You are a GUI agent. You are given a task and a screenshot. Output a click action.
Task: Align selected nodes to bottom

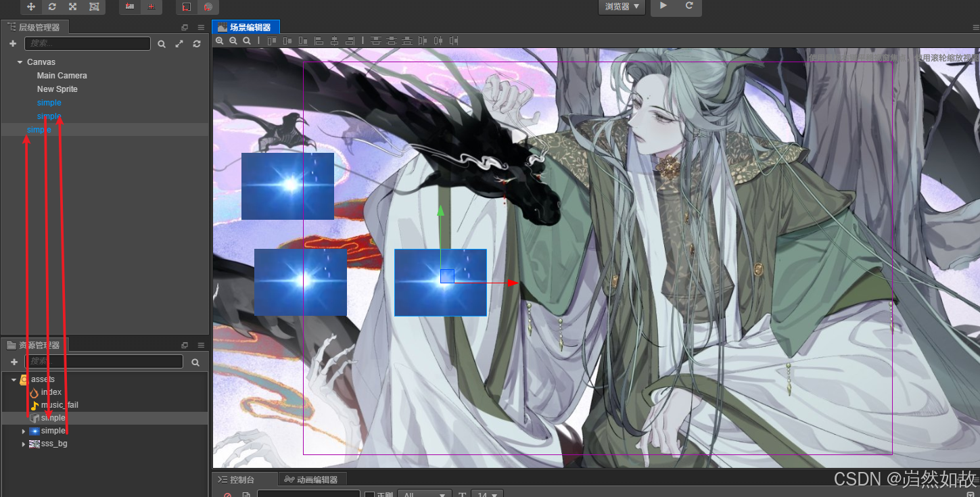click(303, 41)
